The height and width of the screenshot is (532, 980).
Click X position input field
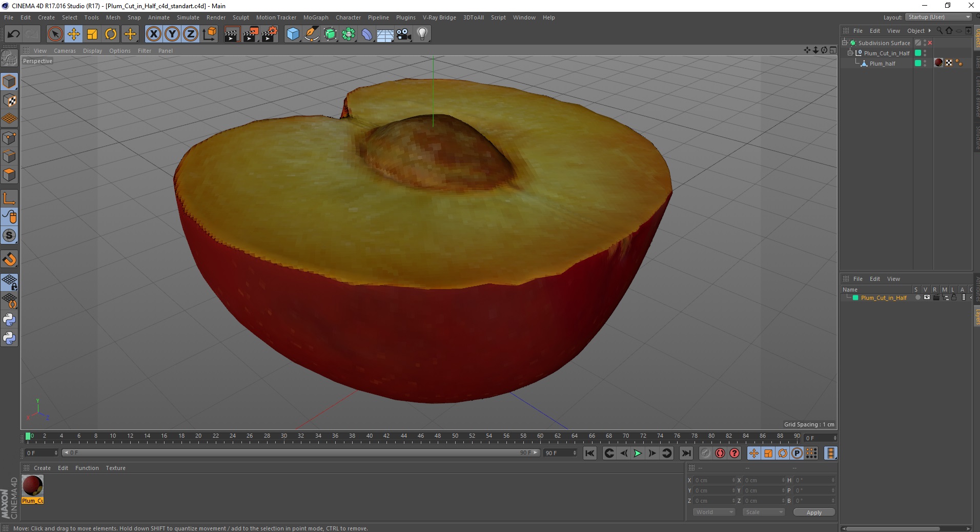point(714,480)
